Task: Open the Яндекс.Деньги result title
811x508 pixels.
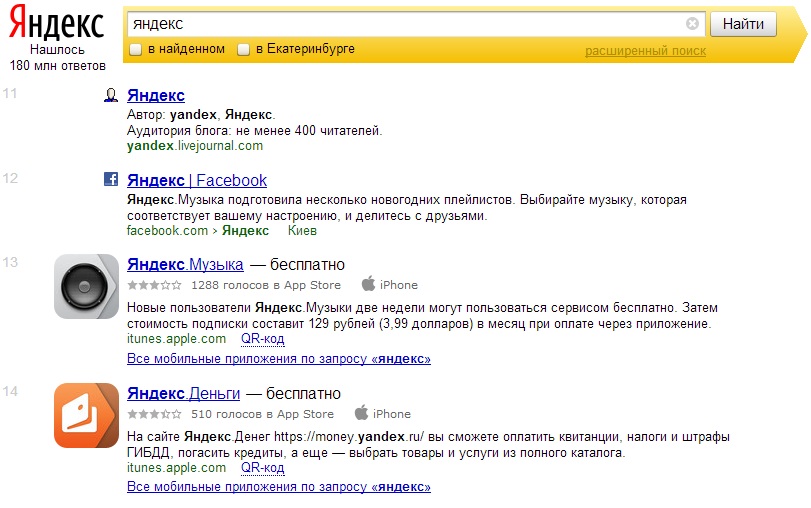Action: (x=184, y=394)
